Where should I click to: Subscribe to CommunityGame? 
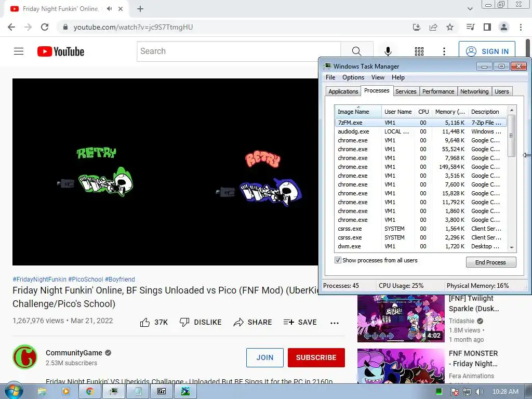click(x=316, y=357)
